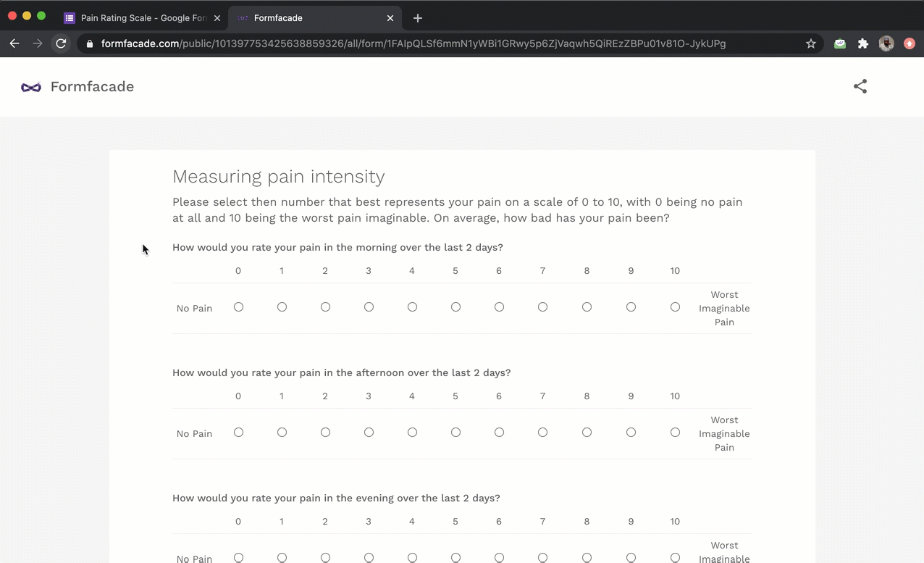Click the Formfacade mask logo icon
The height and width of the screenshot is (563, 924).
click(x=31, y=87)
